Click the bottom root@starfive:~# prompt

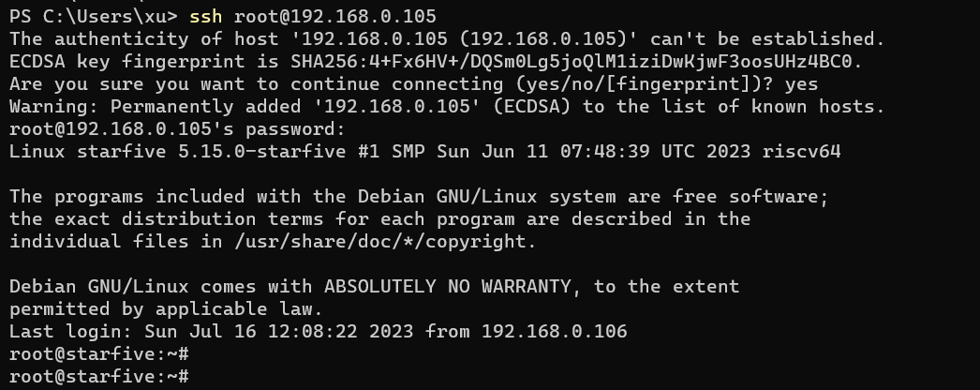(98, 376)
